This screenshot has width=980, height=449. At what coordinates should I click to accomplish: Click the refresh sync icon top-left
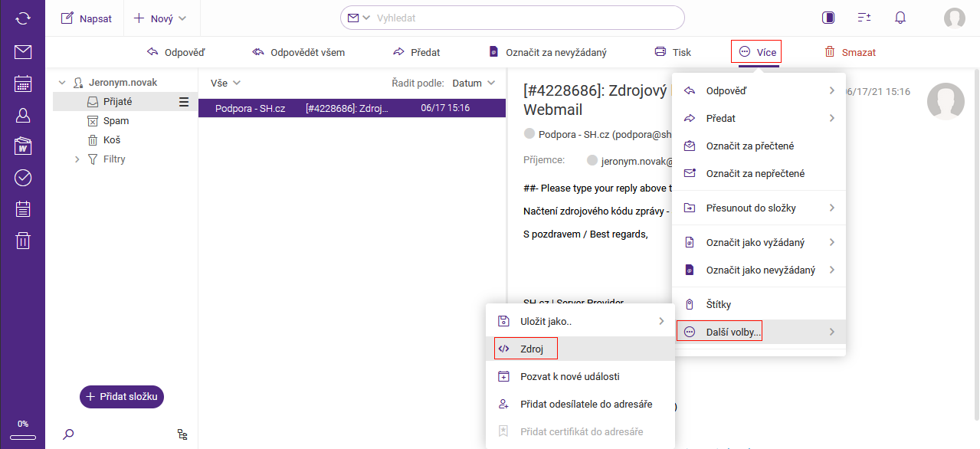point(23,18)
